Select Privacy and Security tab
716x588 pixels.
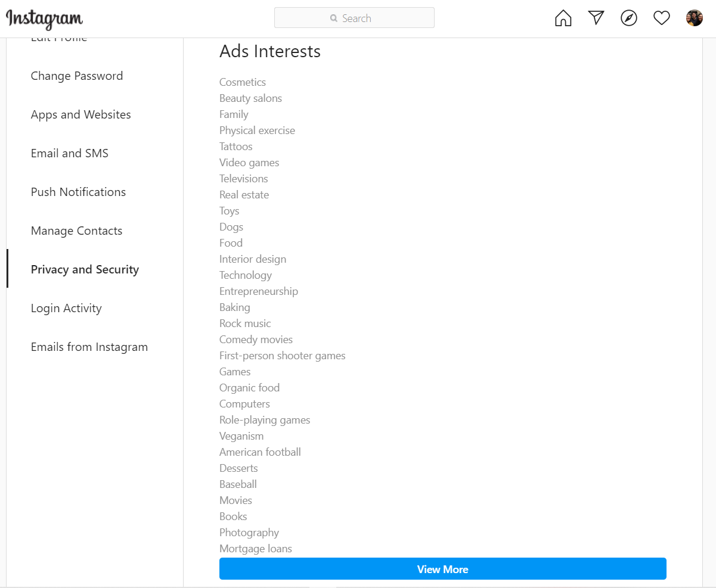pyautogui.click(x=85, y=269)
